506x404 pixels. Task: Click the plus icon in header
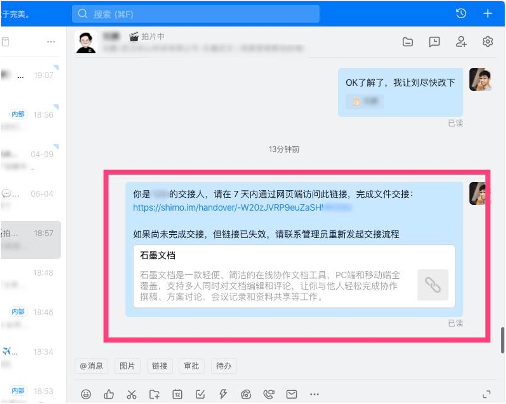[x=488, y=14]
